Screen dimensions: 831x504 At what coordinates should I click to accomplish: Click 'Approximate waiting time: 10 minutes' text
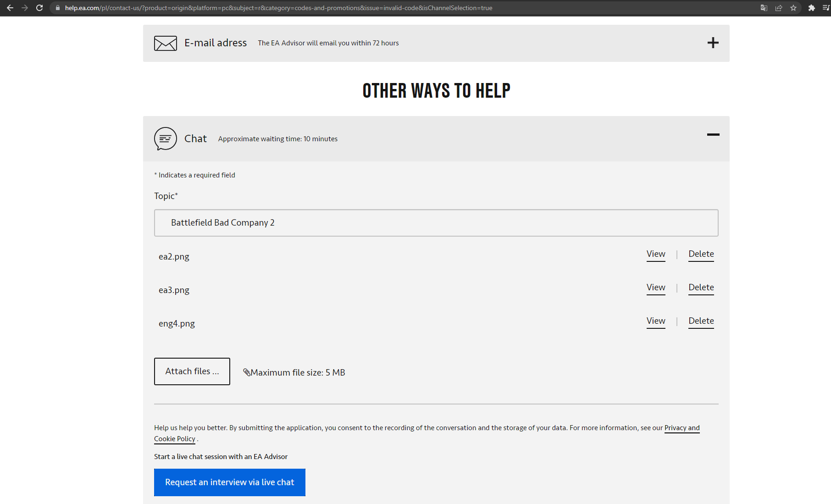pyautogui.click(x=278, y=139)
